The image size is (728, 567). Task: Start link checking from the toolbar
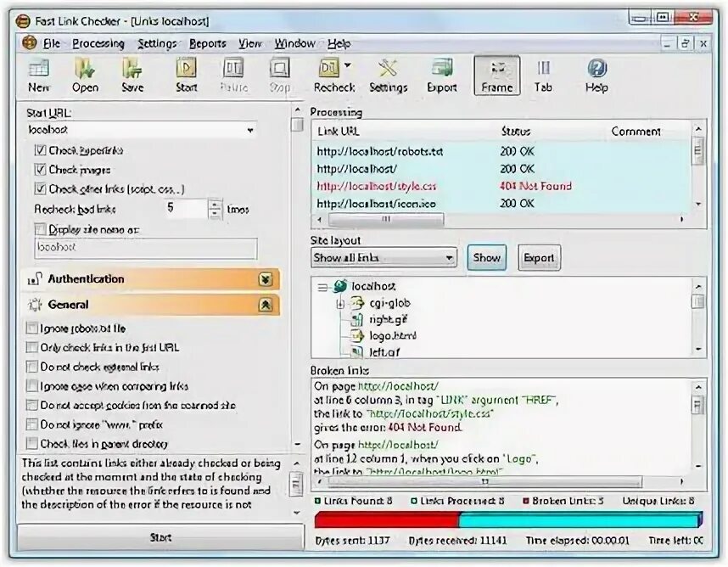(x=186, y=70)
